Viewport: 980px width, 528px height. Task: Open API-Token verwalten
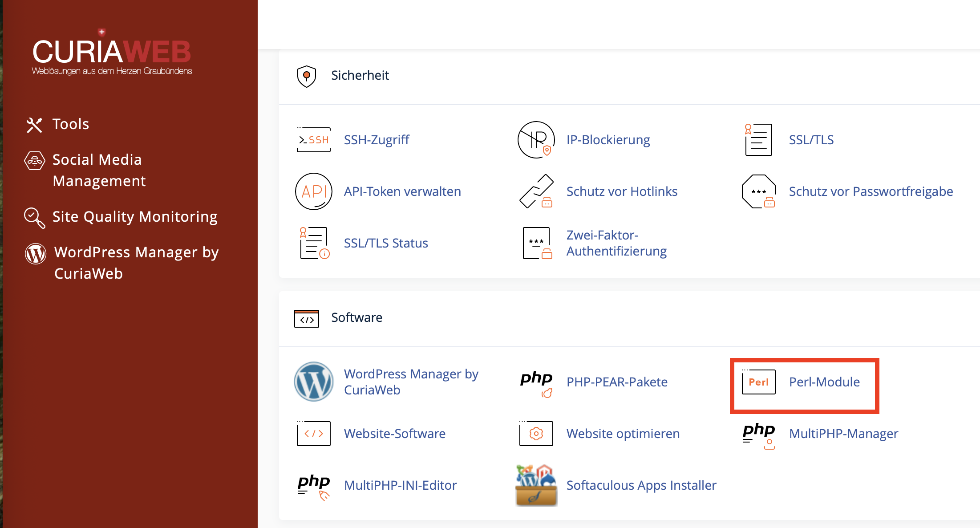(402, 191)
